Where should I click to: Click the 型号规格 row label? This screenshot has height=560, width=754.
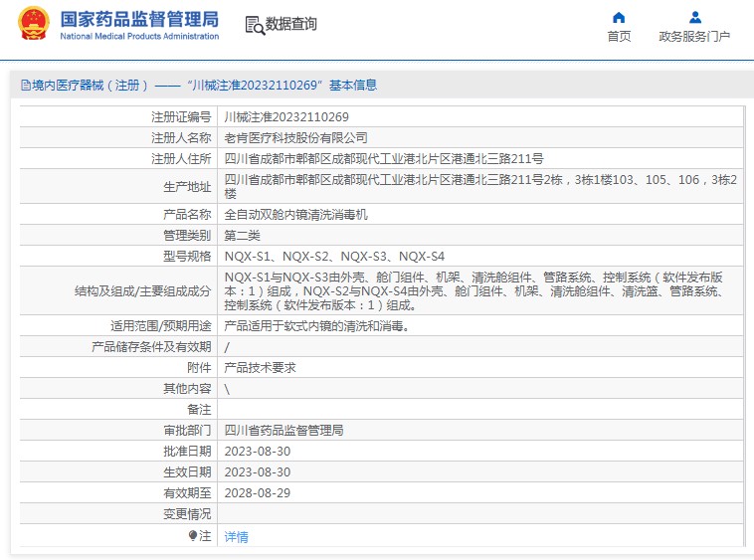187,257
